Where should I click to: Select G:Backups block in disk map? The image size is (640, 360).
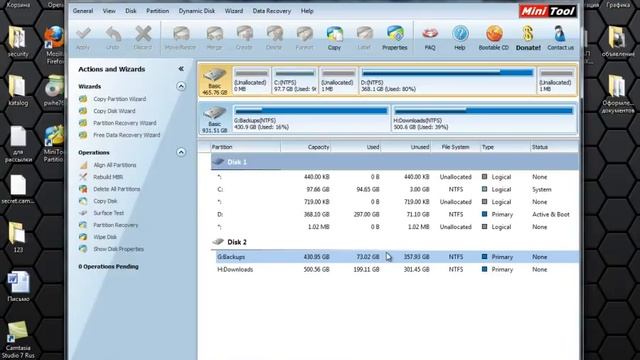coord(311,118)
